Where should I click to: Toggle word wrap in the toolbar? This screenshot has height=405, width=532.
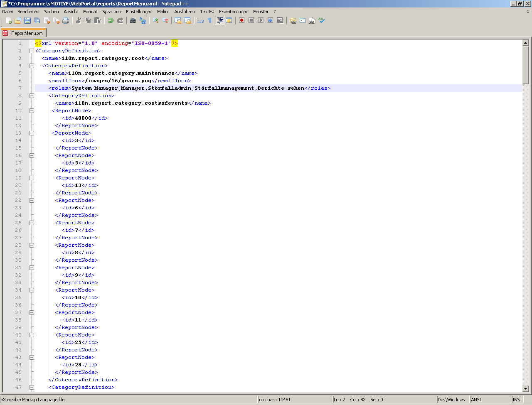(x=200, y=20)
